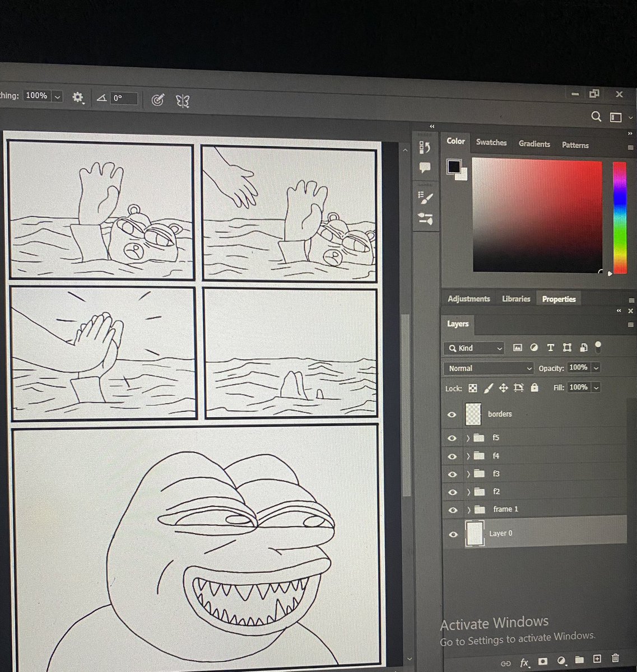Create new adjustment layer icon

(561, 661)
